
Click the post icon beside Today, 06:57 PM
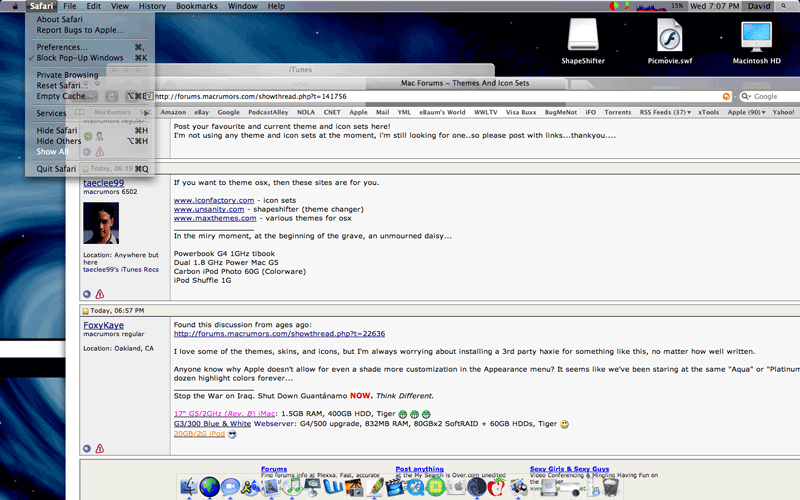85,311
